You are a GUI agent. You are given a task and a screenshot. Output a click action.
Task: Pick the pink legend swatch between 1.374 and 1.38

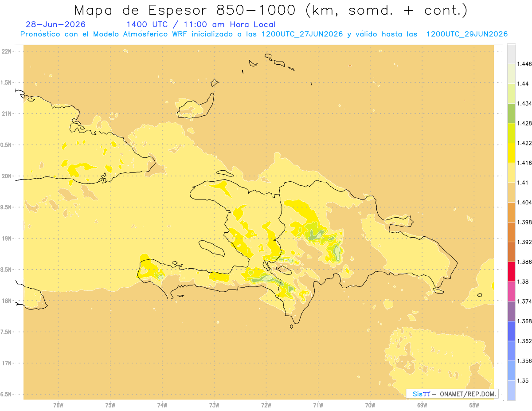coord(511,291)
